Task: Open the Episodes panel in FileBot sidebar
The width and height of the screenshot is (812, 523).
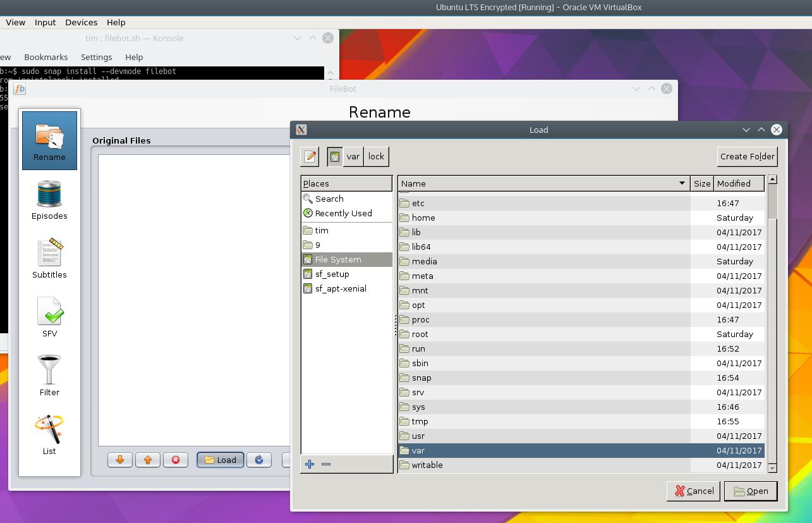Action: coord(49,199)
